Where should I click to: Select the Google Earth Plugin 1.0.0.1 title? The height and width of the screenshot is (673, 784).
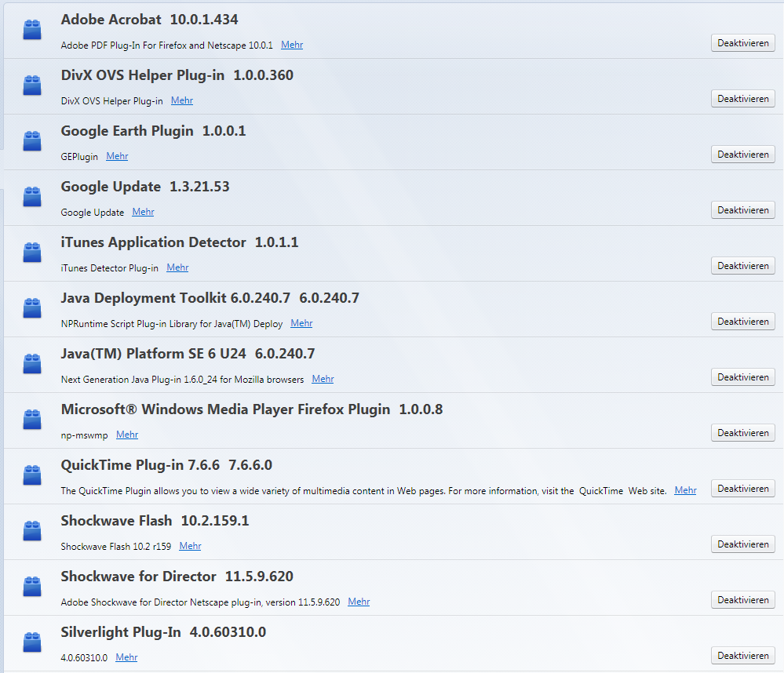point(154,131)
